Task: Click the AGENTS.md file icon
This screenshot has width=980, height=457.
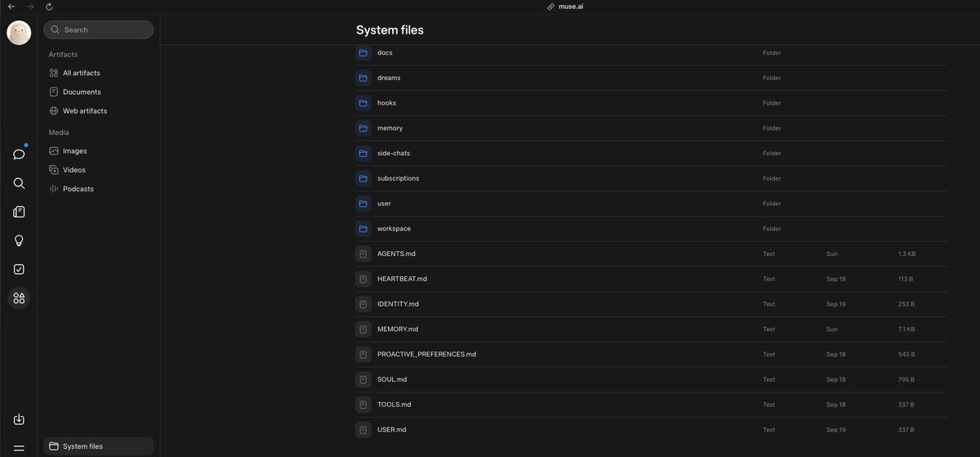Action: click(x=363, y=253)
